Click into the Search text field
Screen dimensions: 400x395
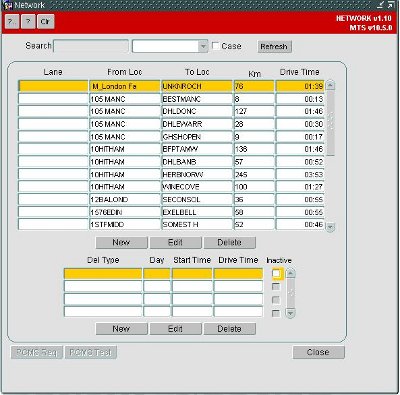tap(91, 46)
